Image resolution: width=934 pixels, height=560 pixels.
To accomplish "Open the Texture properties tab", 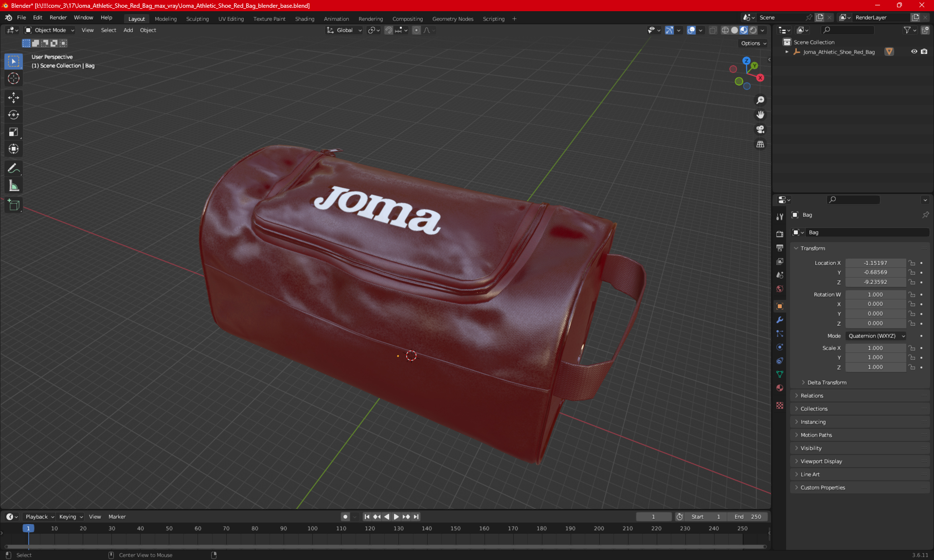I will (780, 405).
